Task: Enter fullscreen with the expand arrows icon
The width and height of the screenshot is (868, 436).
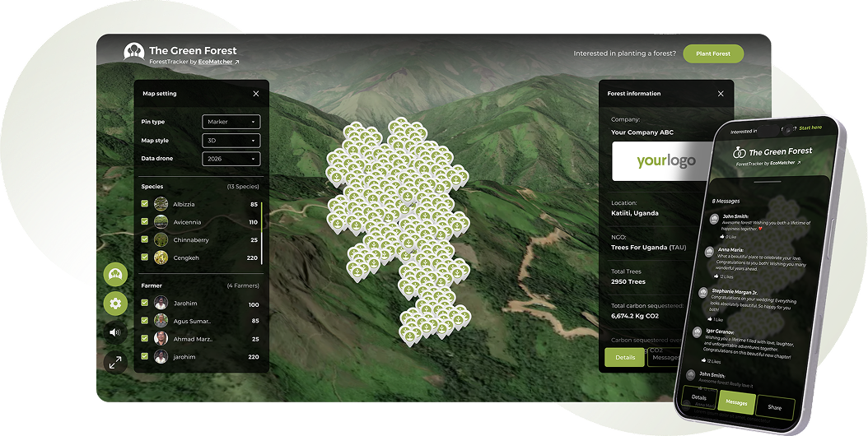Action: (115, 363)
